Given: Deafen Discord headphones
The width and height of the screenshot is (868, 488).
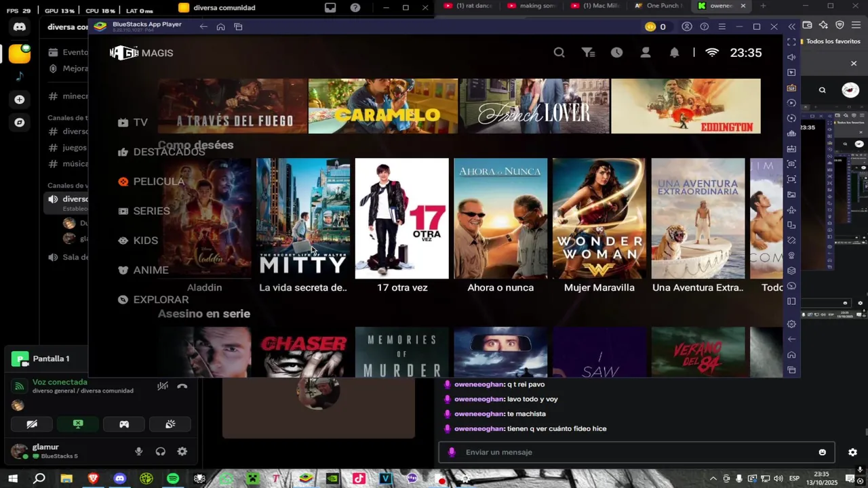Looking at the screenshot, I should coord(160,451).
